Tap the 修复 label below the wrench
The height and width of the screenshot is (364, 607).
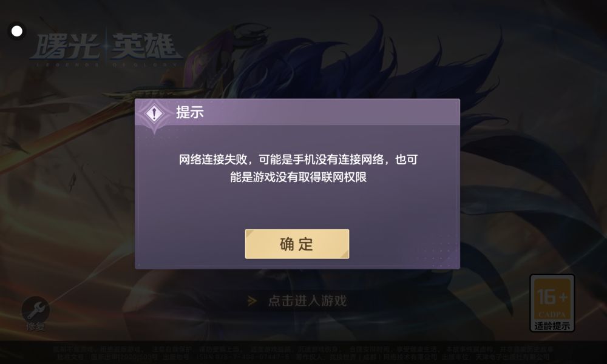pos(35,327)
